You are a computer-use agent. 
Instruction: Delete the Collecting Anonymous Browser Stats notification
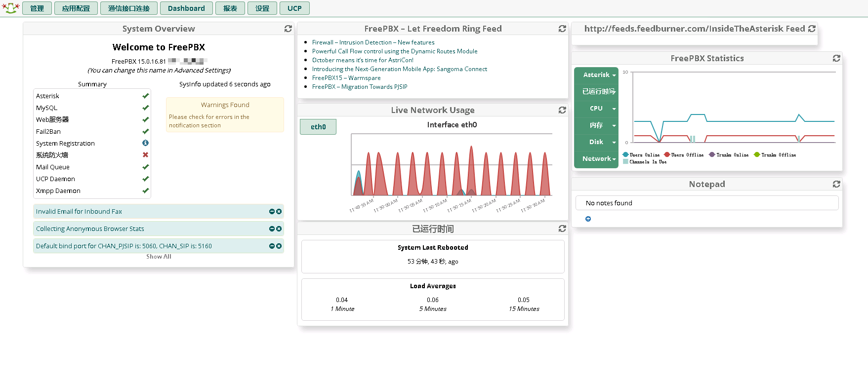(279, 229)
